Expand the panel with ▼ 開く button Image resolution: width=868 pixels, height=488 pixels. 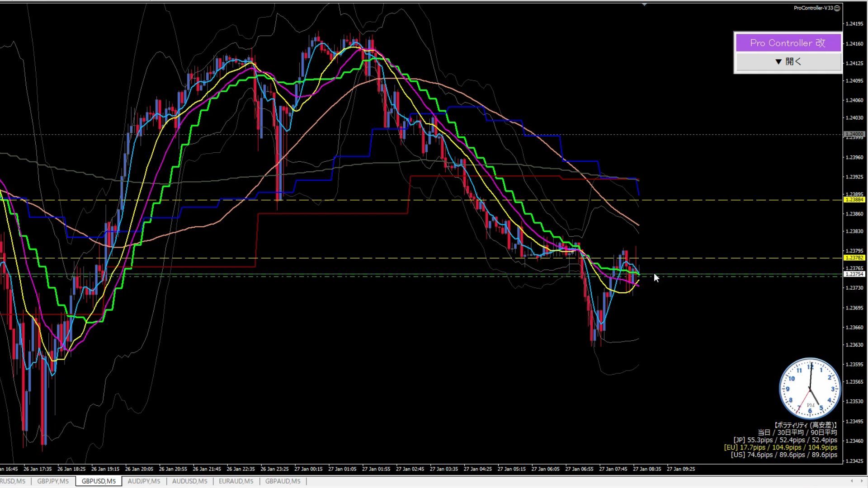788,61
